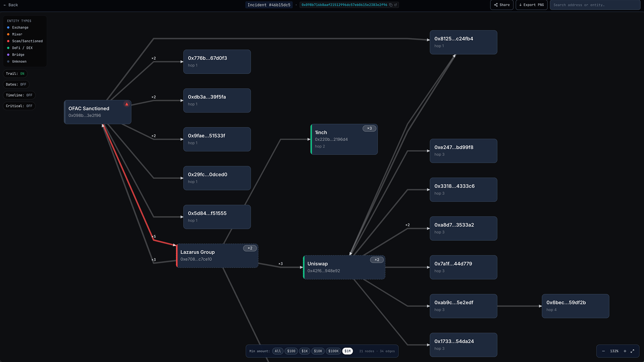Go back using the Back link
The width and height of the screenshot is (644, 362).
(10, 5)
